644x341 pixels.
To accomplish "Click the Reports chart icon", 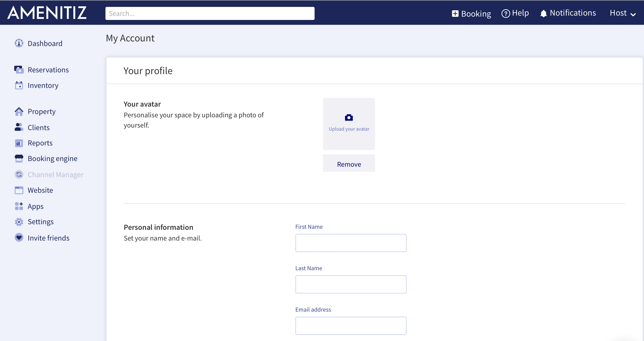I will [19, 143].
